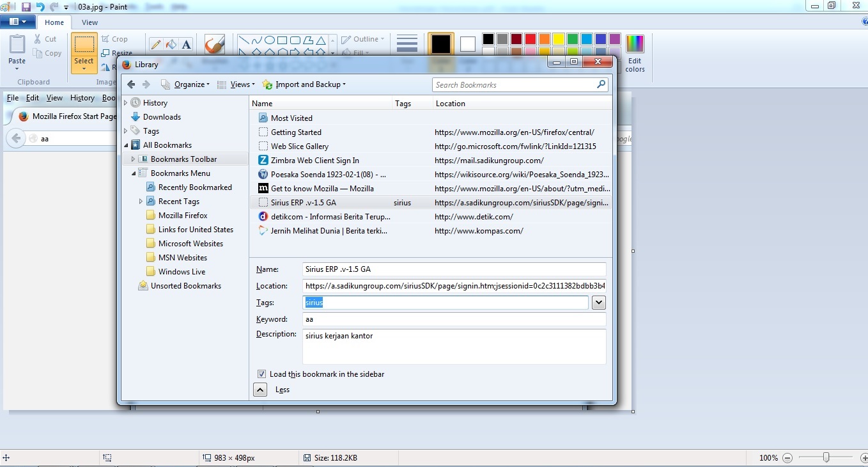The image size is (868, 467).
Task: Open Import and Backup dropdown
Action: (x=304, y=84)
